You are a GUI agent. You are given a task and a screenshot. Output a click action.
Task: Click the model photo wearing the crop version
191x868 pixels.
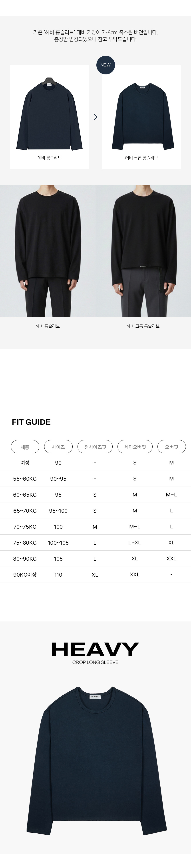tap(143, 251)
